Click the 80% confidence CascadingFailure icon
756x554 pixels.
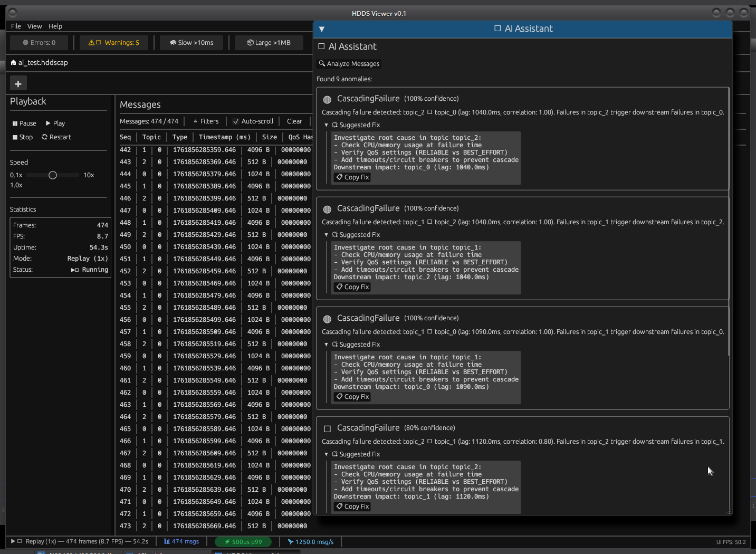(327, 428)
